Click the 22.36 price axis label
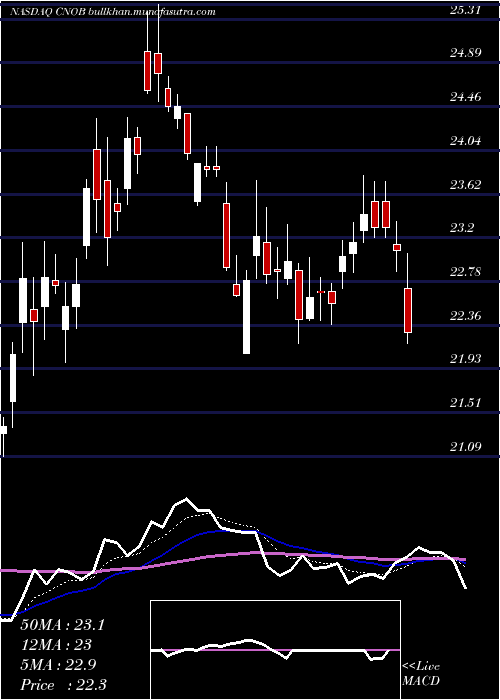 coord(466,316)
